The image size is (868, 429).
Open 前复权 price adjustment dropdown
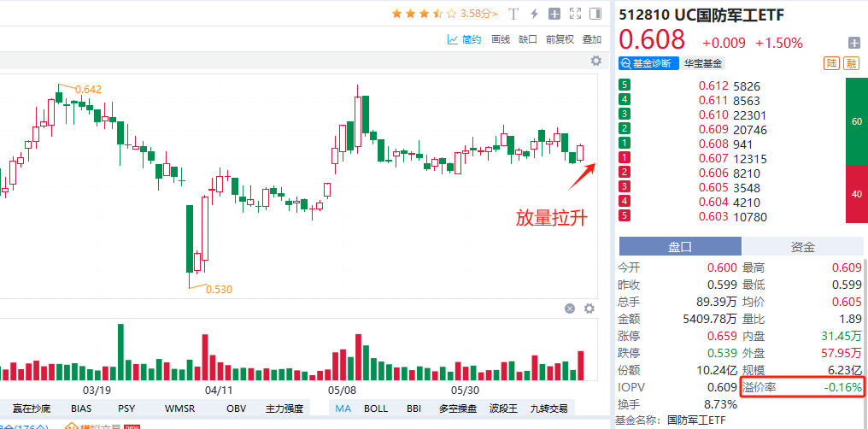[x=560, y=39]
